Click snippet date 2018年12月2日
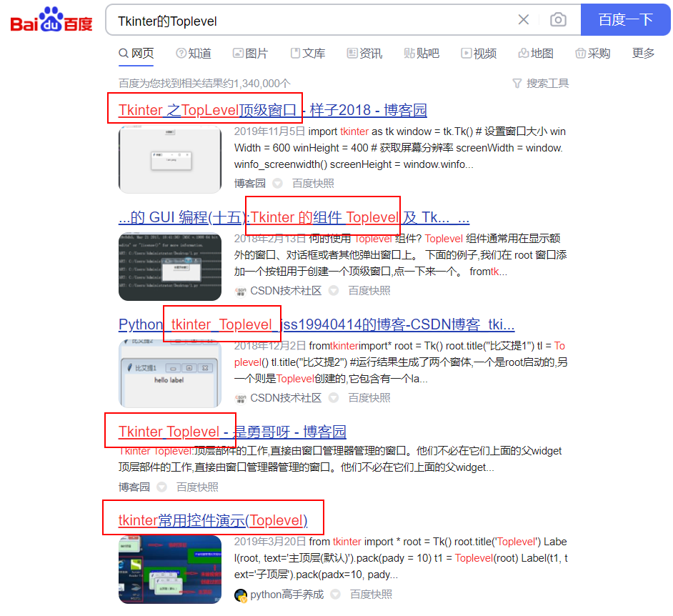 click(269, 346)
